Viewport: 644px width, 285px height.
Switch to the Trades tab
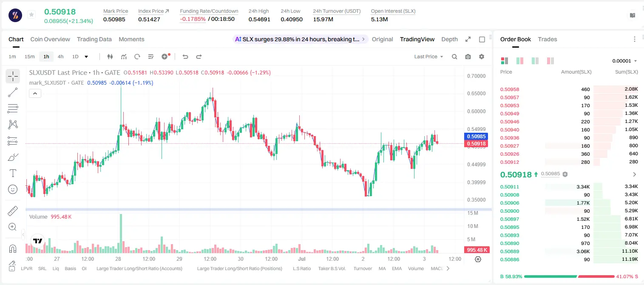coord(548,39)
